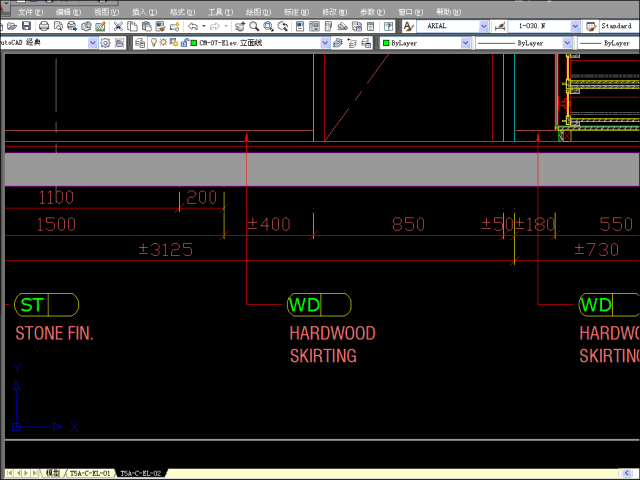640x480 pixels.
Task: Click the Match Properties icon
Action: [160, 27]
